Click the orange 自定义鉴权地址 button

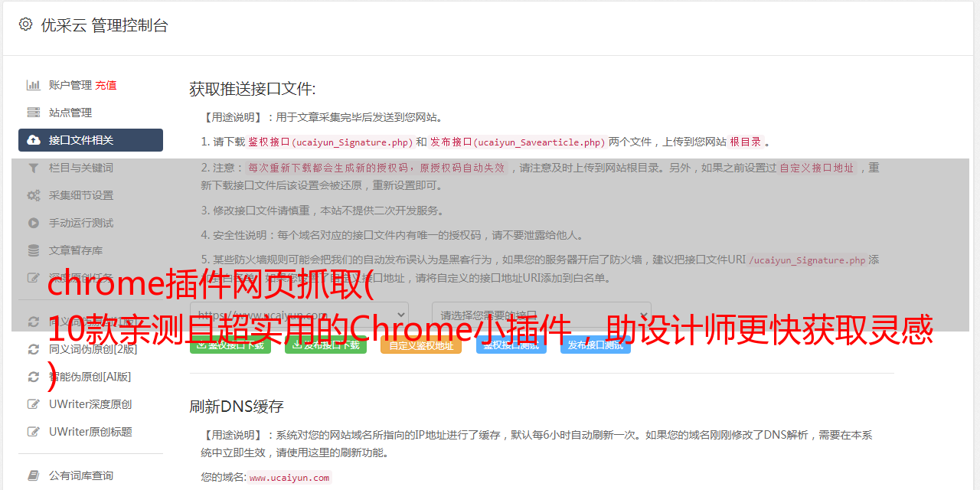421,345
